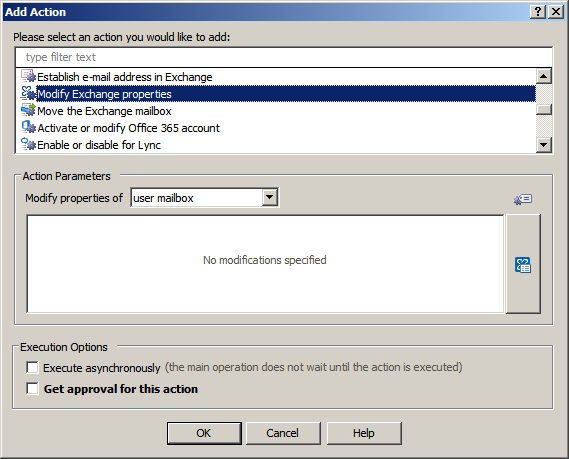Select Activate or modify Office 365 account
The width and height of the screenshot is (569, 459).
click(128, 128)
